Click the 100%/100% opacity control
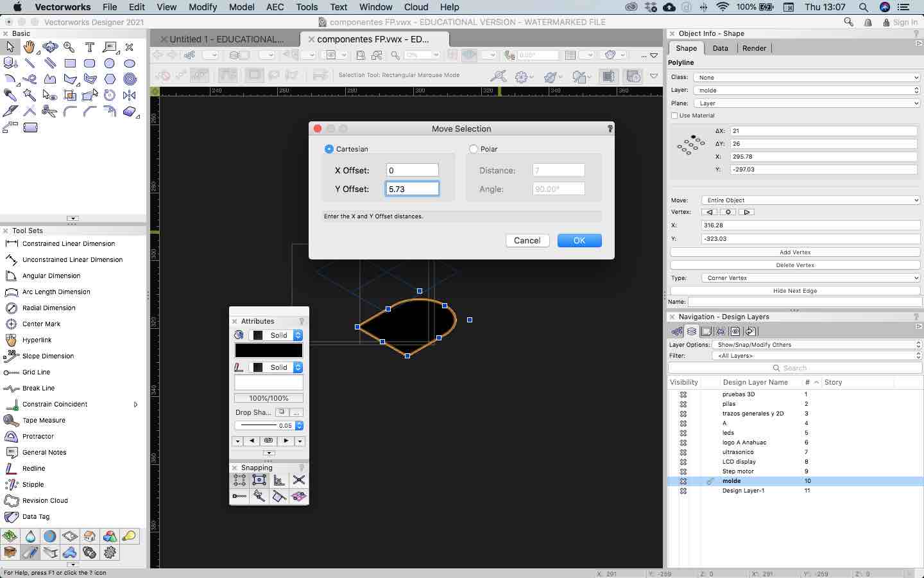Screen dimensions: 924x578 269,398
